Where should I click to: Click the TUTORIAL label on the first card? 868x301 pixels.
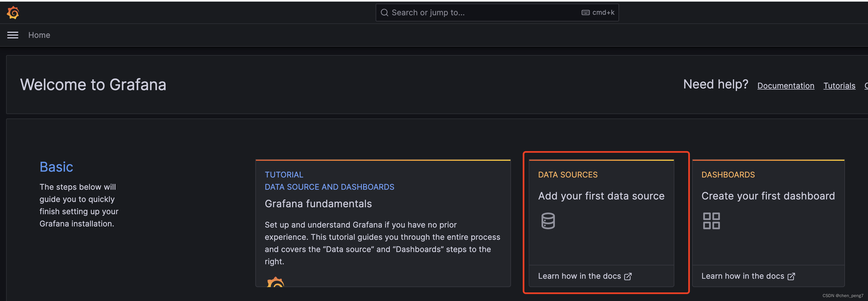tap(284, 175)
